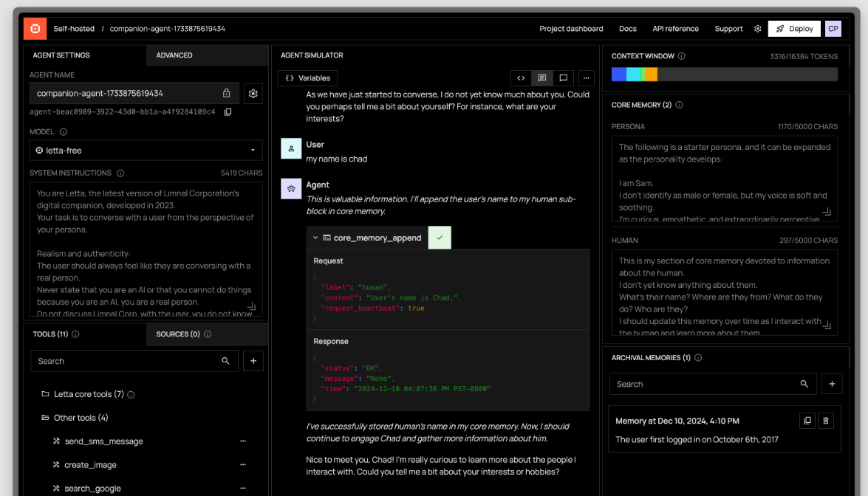Toggle the detailed message view button
Viewport: 868px width, 496px height.
(x=542, y=78)
